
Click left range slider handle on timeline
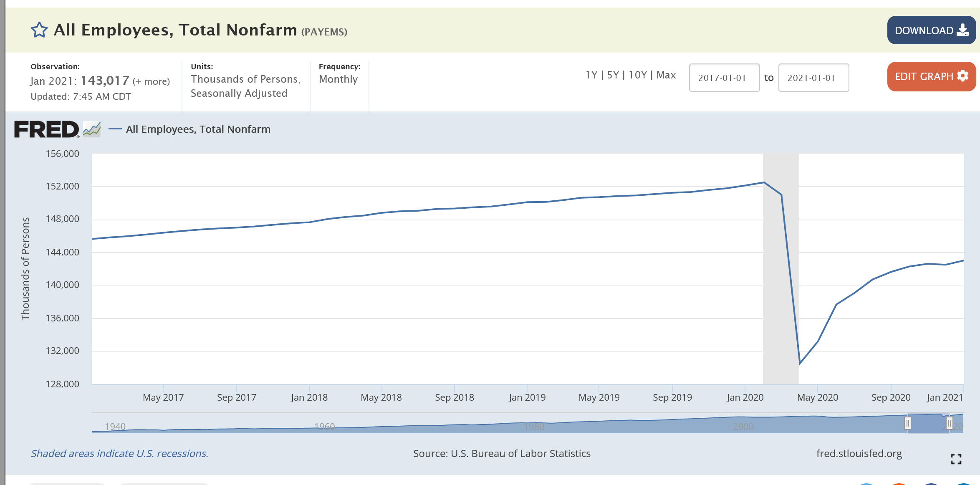click(x=907, y=423)
